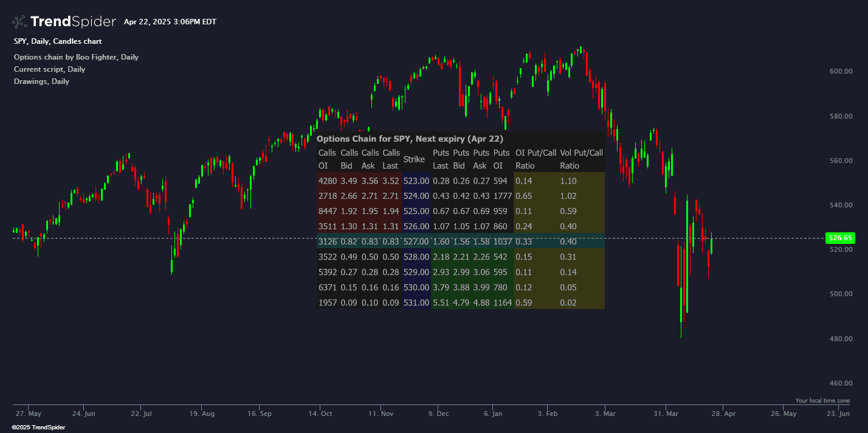
Task: Select the 529.00 strike cell
Action: (x=416, y=272)
